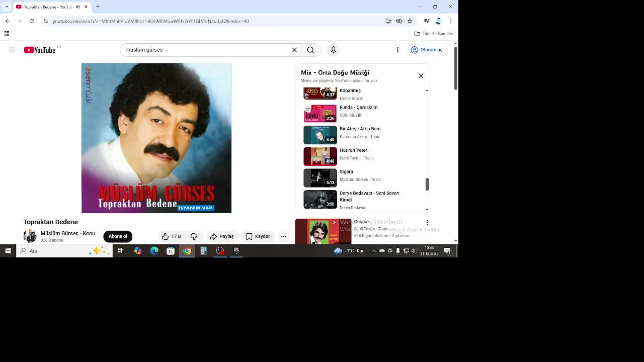Close the Topraktan Bedene tab
644x362 pixels.
point(86,7)
